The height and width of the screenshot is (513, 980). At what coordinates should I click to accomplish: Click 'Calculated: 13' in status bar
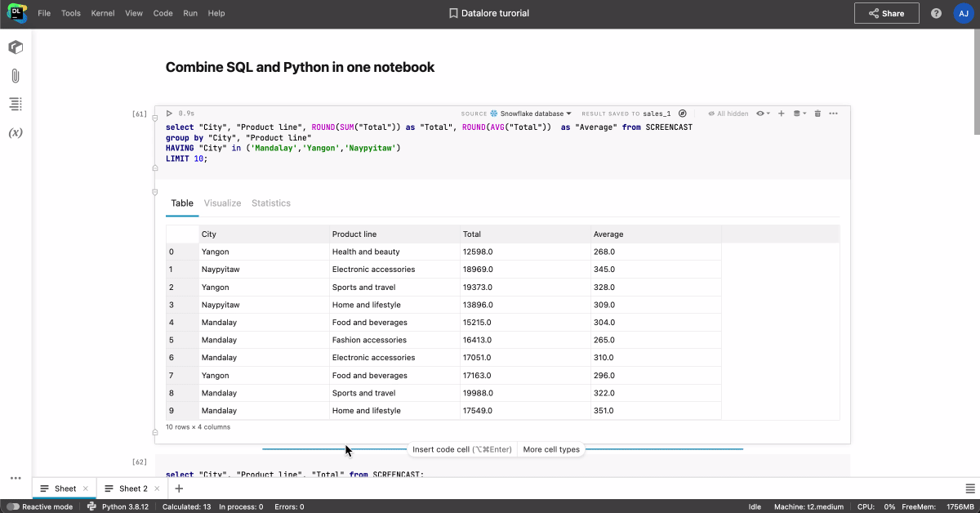point(187,506)
